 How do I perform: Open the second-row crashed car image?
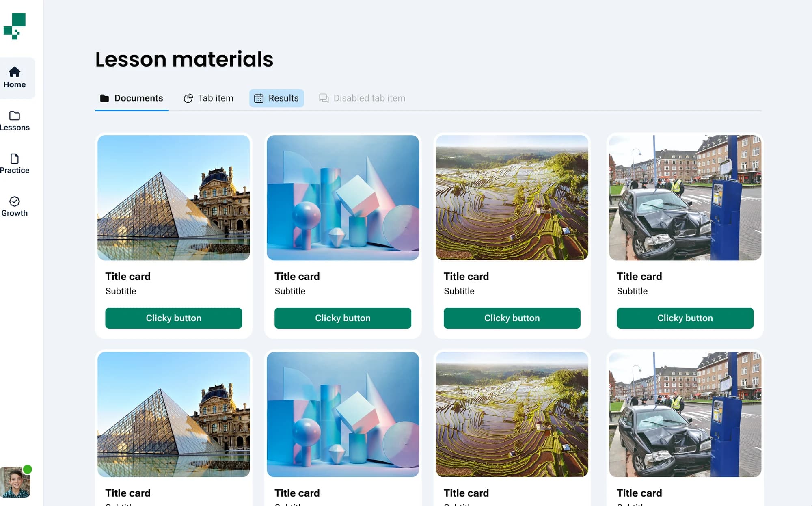685,414
